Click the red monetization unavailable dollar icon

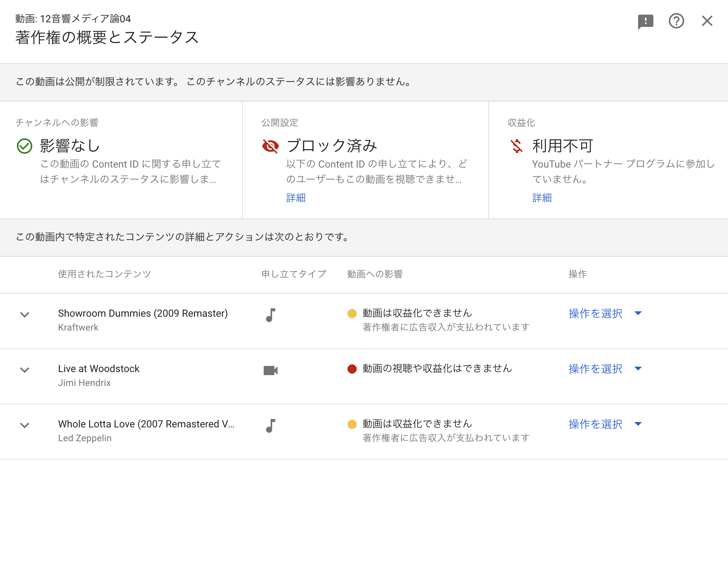(517, 146)
